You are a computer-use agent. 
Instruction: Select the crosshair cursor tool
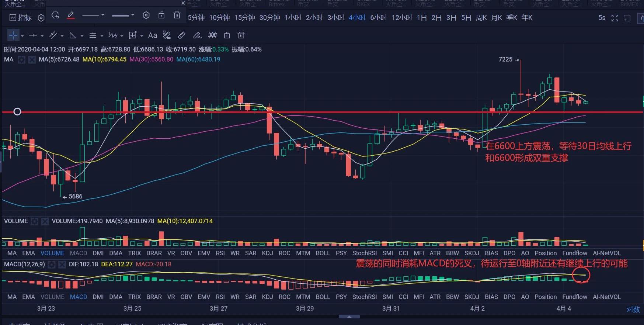tap(13, 35)
